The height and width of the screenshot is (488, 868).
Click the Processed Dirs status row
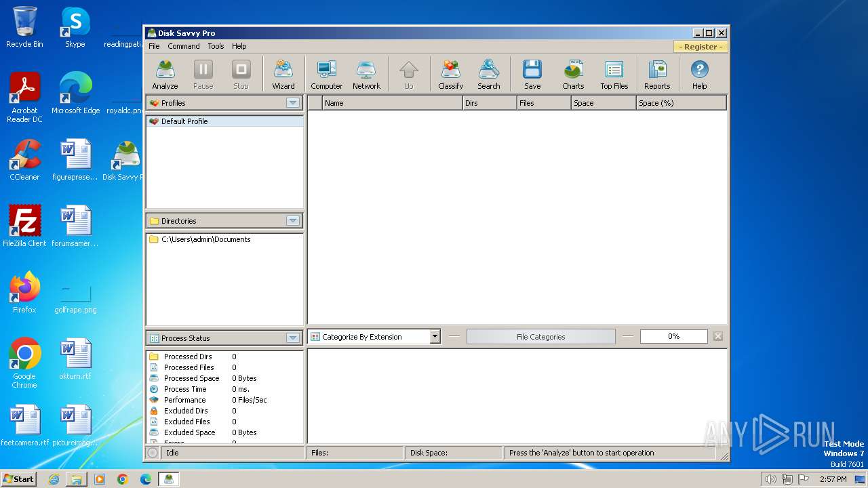[x=224, y=357]
